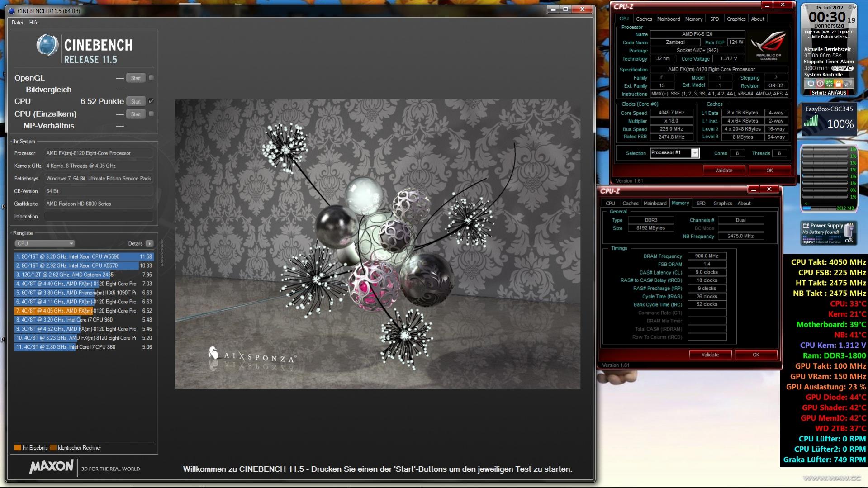Image resolution: width=868 pixels, height=488 pixels.
Task: Open Graphics tab in the upper CPU-Z window
Action: [x=736, y=19]
